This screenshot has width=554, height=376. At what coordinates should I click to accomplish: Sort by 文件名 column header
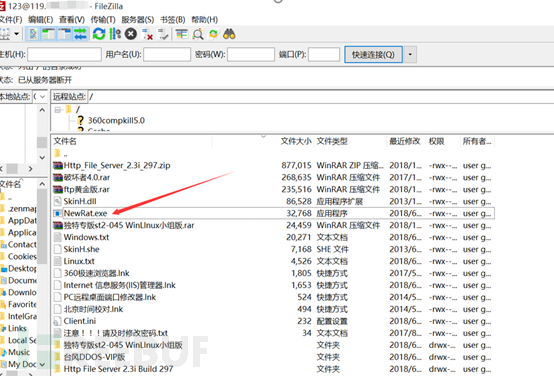click(65, 141)
